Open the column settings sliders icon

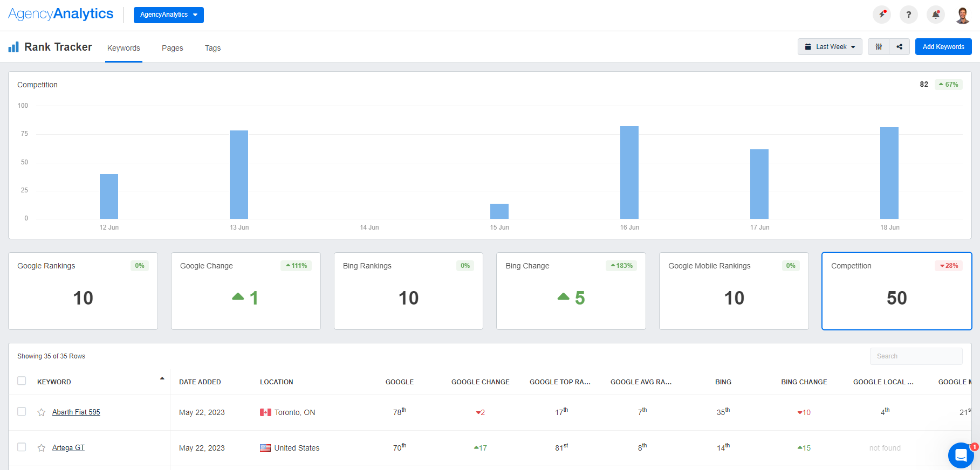pos(879,47)
